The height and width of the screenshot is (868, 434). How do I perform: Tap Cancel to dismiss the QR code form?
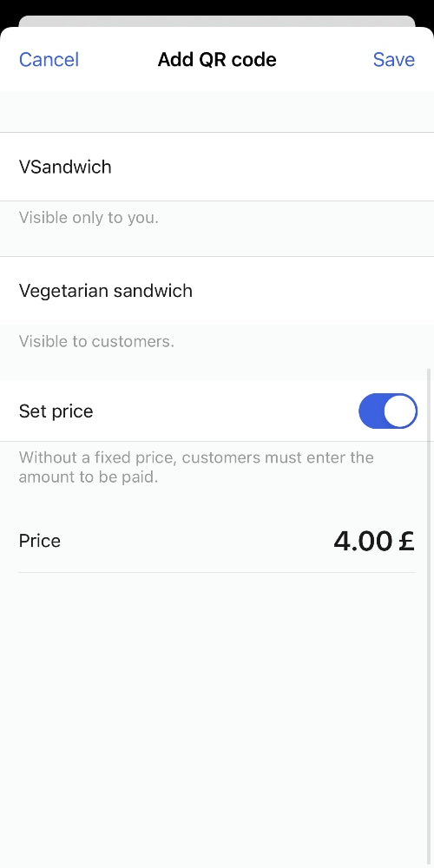49,59
